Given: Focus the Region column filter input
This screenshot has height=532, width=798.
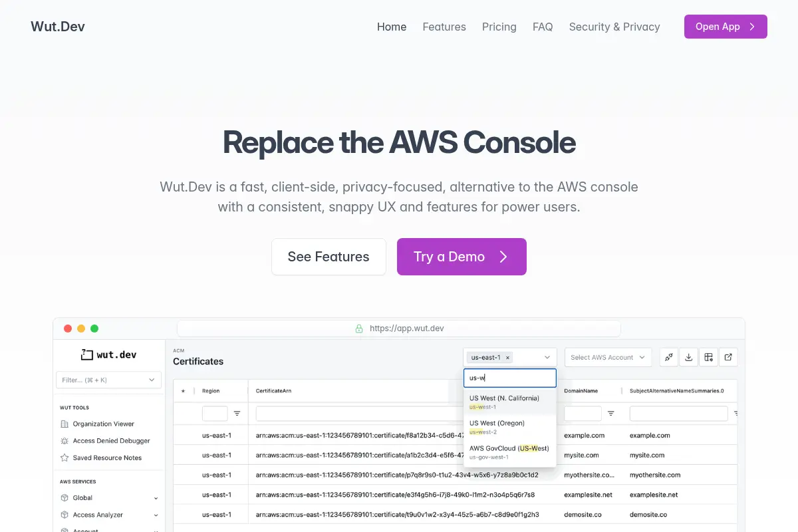Looking at the screenshot, I should [x=215, y=414].
